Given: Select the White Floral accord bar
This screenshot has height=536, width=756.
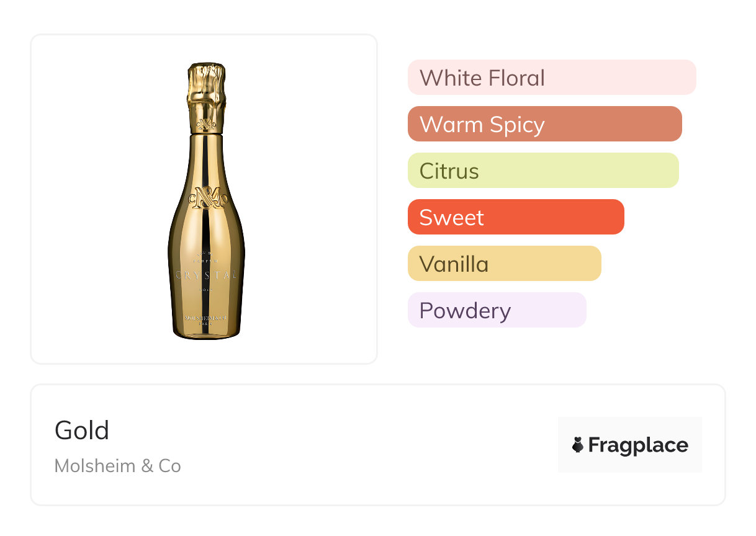Looking at the screenshot, I should pyautogui.click(x=551, y=78).
